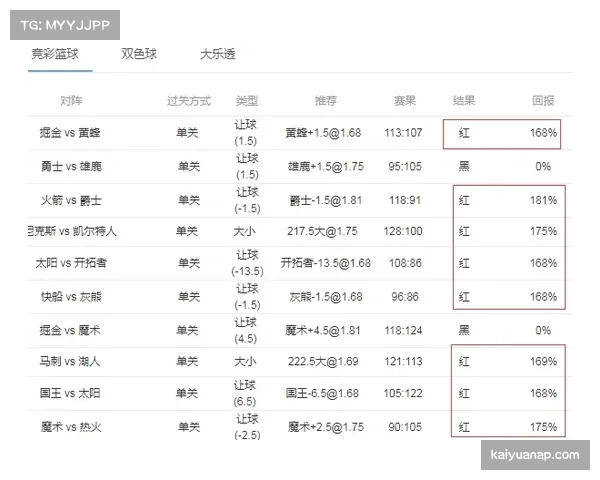Select the 国王 vs 太阳 matchup
Screen dimensions: 600x480
pyautogui.click(x=70, y=393)
